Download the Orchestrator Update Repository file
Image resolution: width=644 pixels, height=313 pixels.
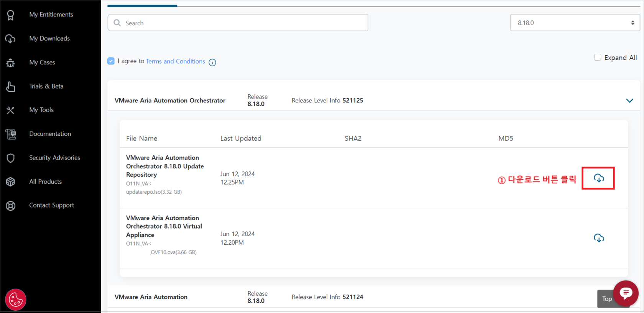click(598, 178)
